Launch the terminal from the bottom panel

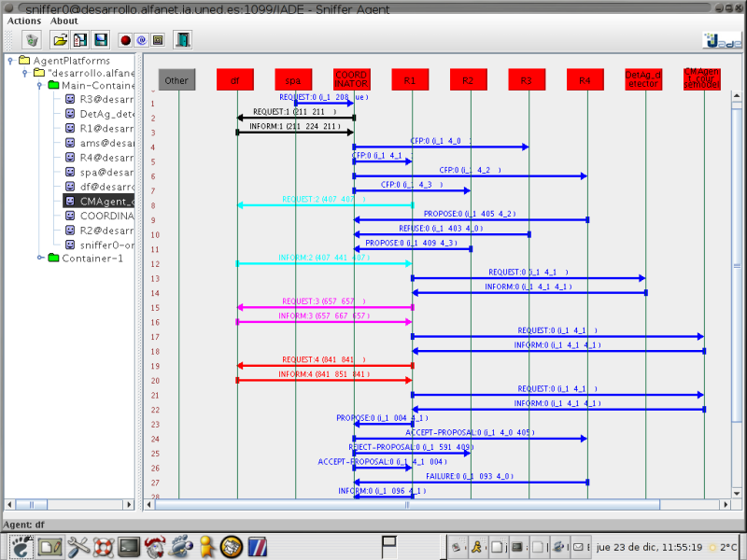tap(129, 546)
